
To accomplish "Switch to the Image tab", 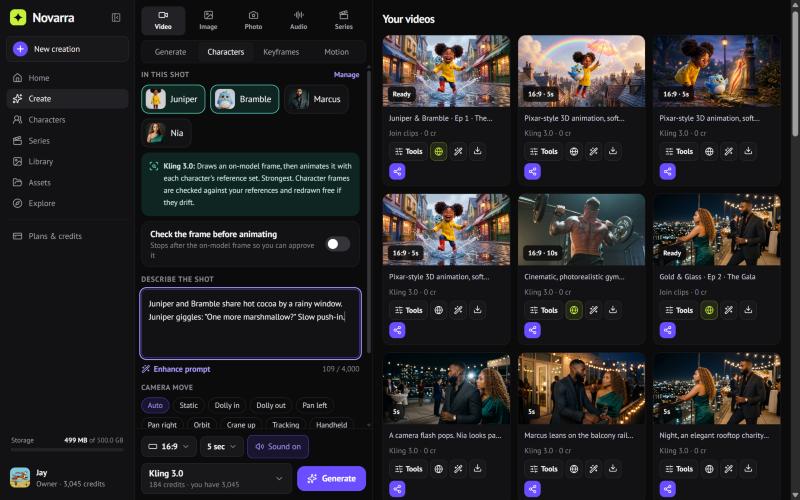I will click(x=208, y=20).
